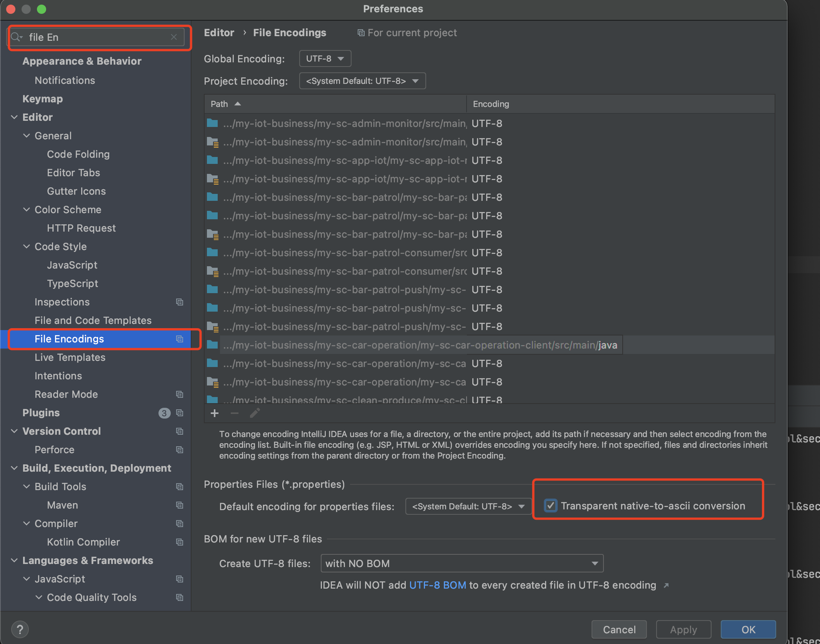Click the remove path minus icon

click(x=235, y=413)
